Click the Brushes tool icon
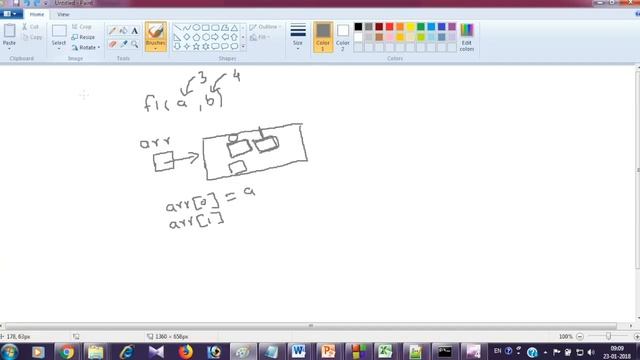The height and width of the screenshot is (360, 640). pyautogui.click(x=156, y=31)
